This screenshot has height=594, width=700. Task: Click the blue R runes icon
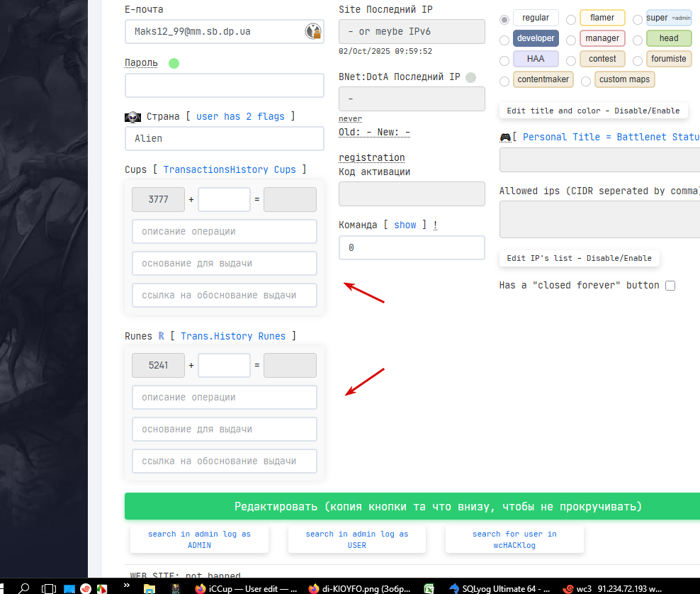click(161, 336)
